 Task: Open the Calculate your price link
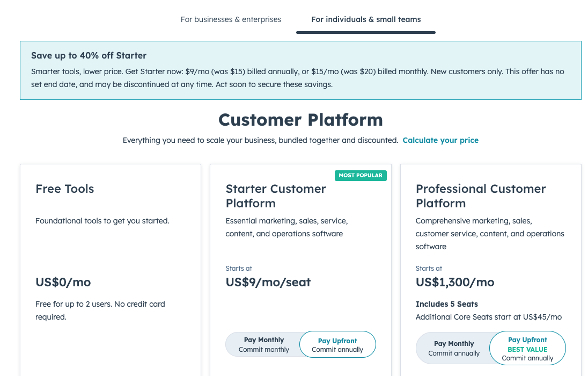440,140
